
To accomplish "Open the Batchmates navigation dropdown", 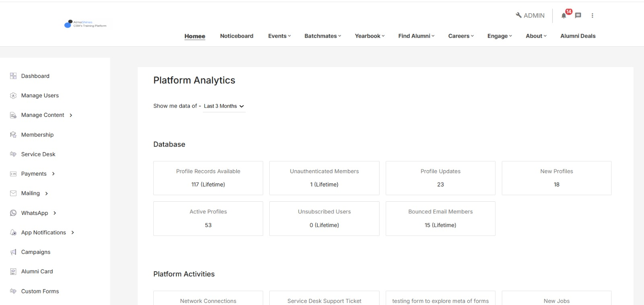I will [x=323, y=36].
